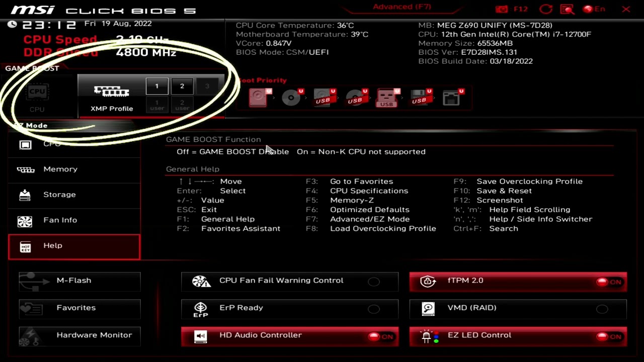Open the Memory section
The image size is (644, 362).
pyautogui.click(x=74, y=169)
